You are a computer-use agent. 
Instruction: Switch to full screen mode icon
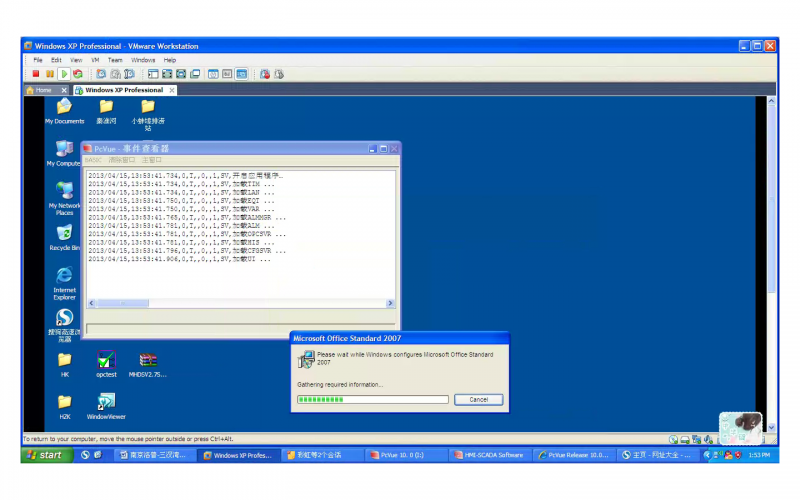167,74
